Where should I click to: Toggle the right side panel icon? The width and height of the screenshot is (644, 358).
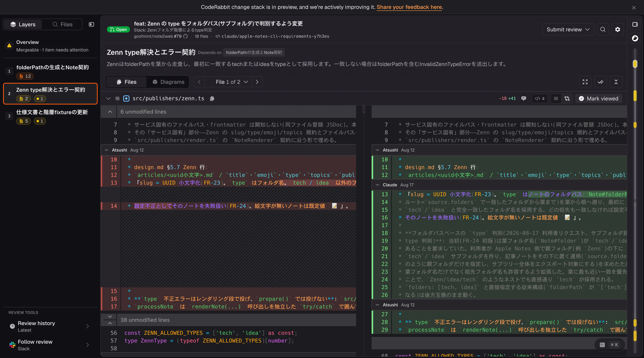click(635, 24)
